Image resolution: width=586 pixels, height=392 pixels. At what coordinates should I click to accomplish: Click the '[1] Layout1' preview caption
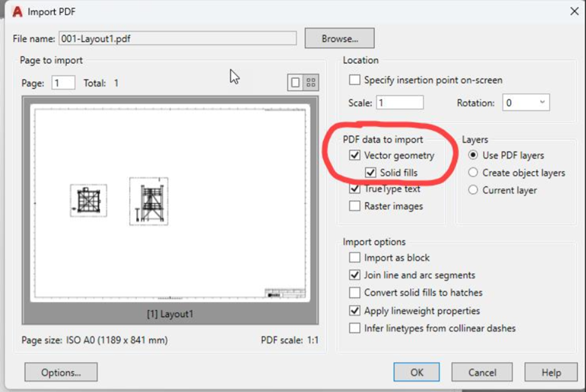coord(170,314)
